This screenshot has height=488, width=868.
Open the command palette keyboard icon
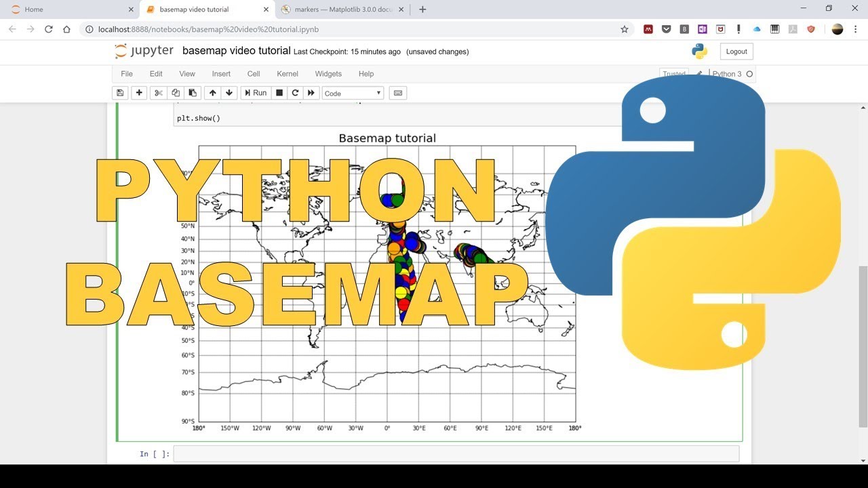coord(398,93)
